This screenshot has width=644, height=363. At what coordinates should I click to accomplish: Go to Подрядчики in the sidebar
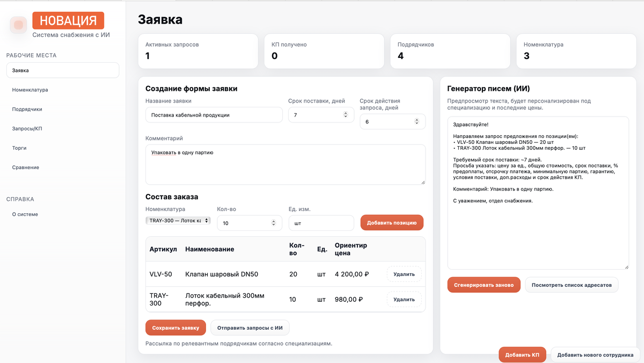click(x=63, y=109)
